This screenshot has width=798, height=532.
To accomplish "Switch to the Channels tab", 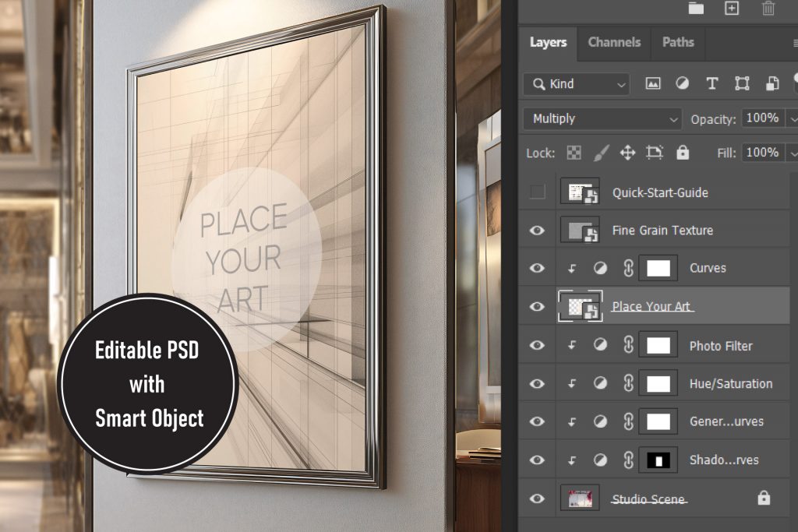I will pos(614,42).
